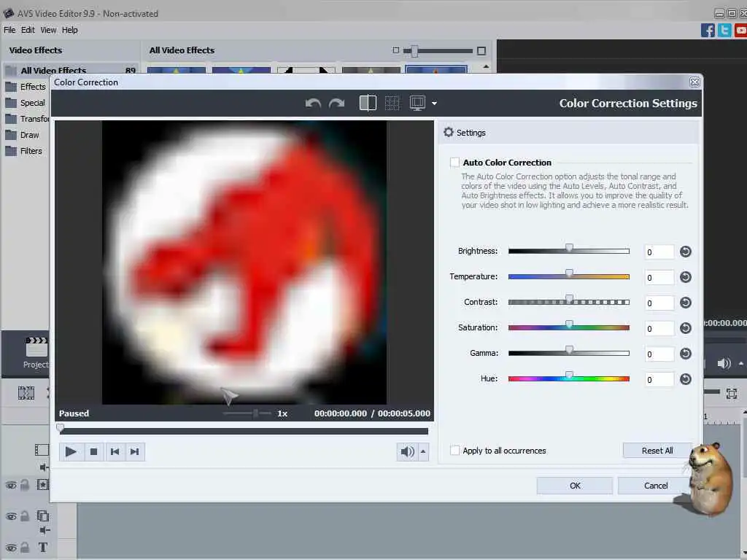This screenshot has height=560, width=747.
Task: Open preview mode dropdown arrow
Action: point(434,103)
